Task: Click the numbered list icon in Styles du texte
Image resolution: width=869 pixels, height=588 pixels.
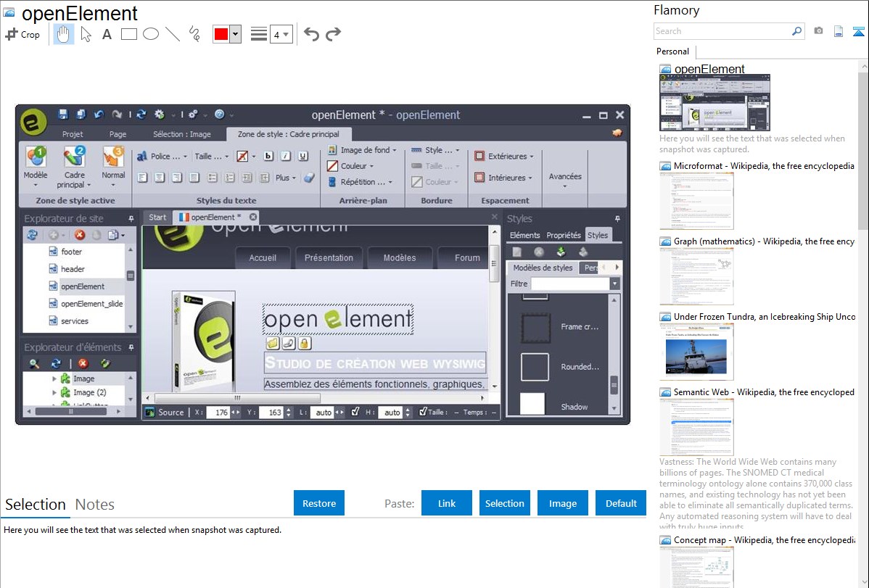Action: tap(229, 178)
